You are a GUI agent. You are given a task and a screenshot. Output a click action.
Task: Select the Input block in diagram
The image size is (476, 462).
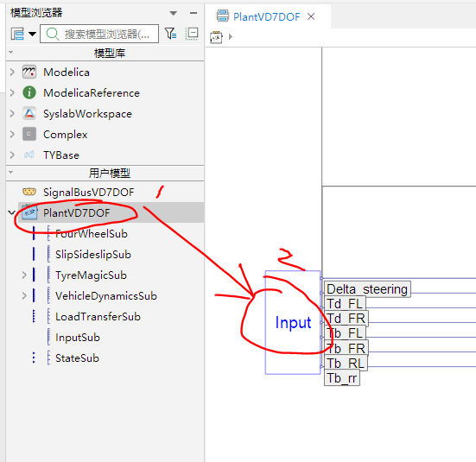pyautogui.click(x=293, y=322)
